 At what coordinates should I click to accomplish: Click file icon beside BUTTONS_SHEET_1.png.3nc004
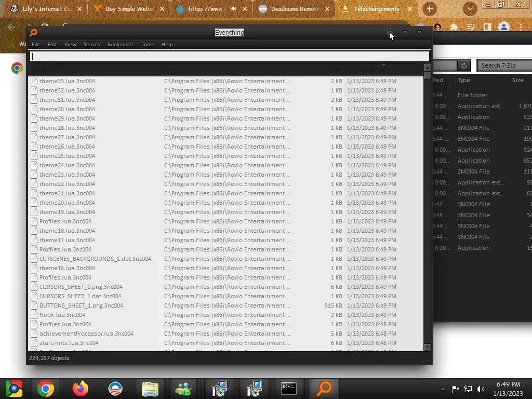34,305
